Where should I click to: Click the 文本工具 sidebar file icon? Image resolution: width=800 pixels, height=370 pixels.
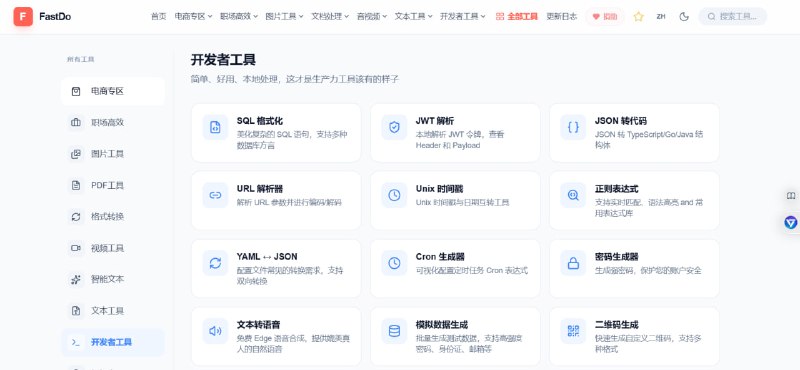point(76,310)
